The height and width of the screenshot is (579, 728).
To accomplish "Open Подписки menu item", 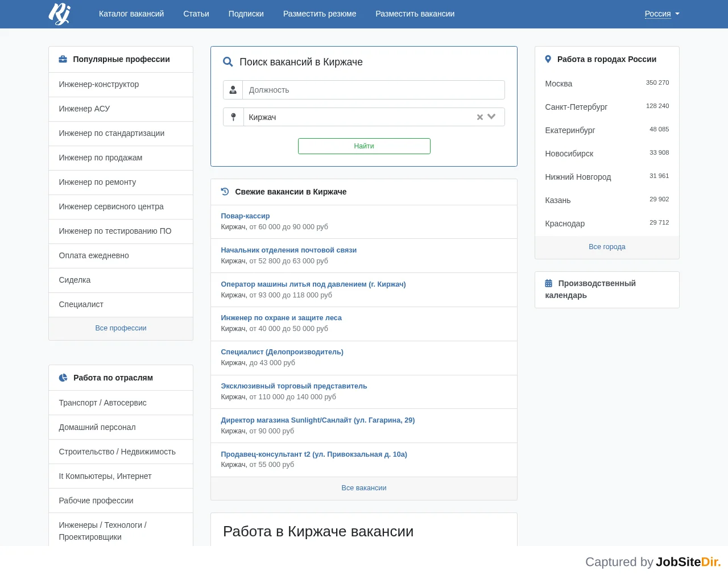I will [x=246, y=14].
